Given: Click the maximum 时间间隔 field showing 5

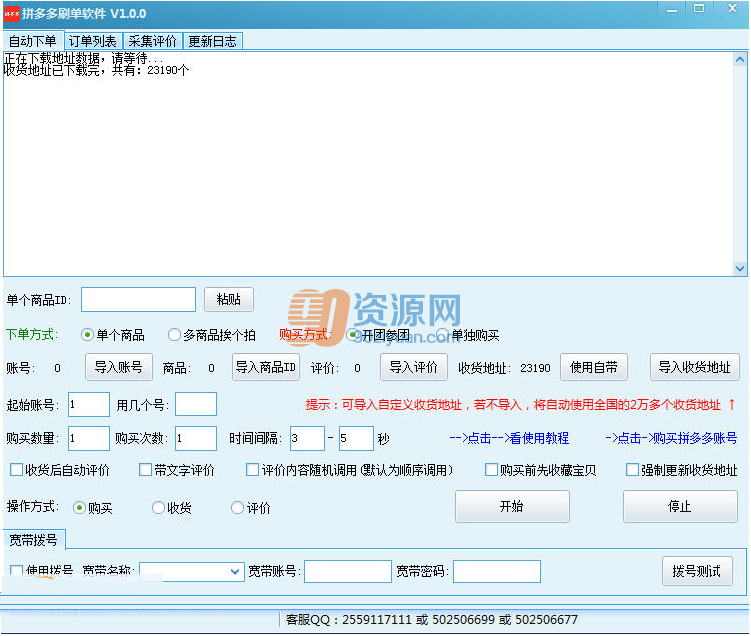Looking at the screenshot, I should pos(356,438).
